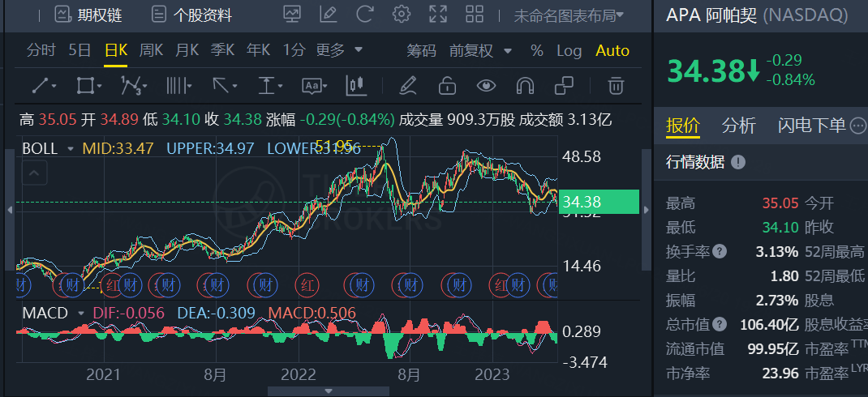Screen dimensions: 868x397
Task: Select the wave pattern drawing tool
Action: 134,86
